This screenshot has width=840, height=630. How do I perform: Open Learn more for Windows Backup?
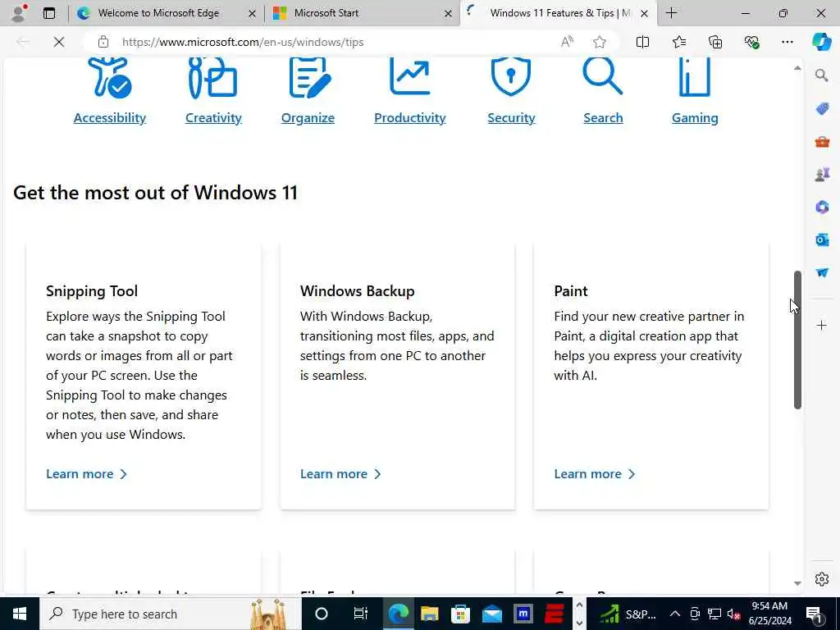pos(340,474)
